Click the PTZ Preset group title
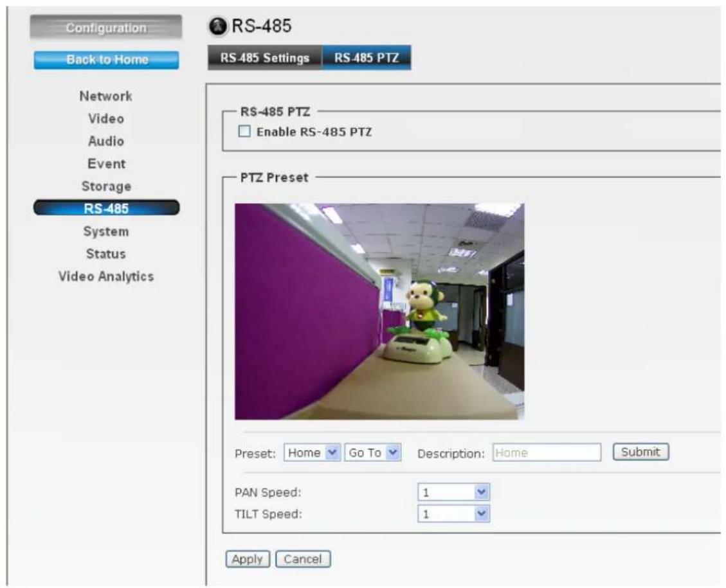 point(274,177)
